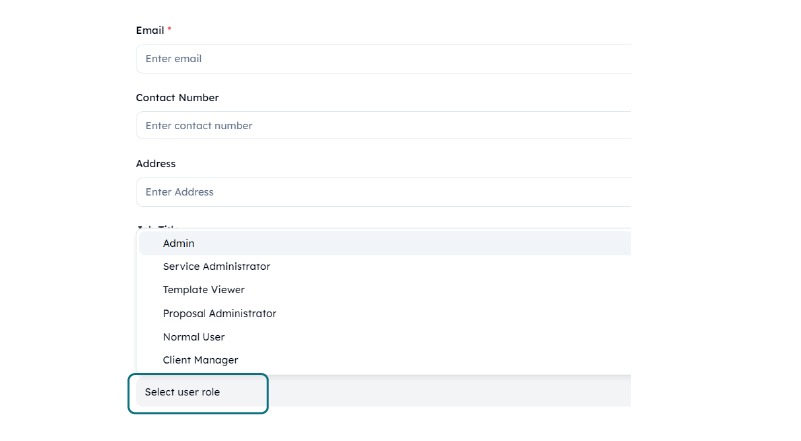The image size is (801, 441).
Task: Click the Email field label
Action: coord(150,31)
